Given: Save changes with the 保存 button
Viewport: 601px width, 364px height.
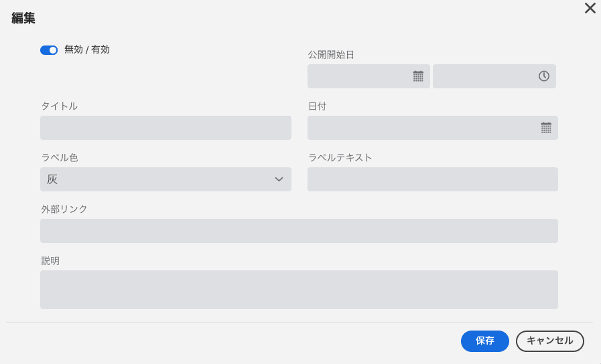Looking at the screenshot, I should (485, 341).
